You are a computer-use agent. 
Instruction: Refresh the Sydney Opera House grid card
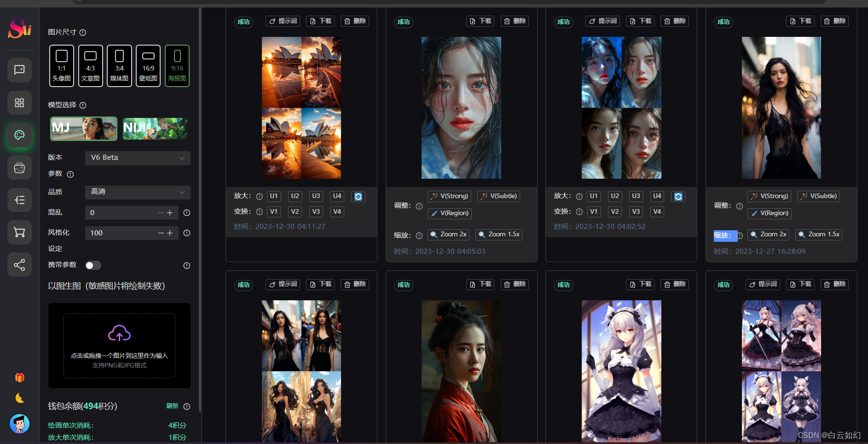click(358, 197)
